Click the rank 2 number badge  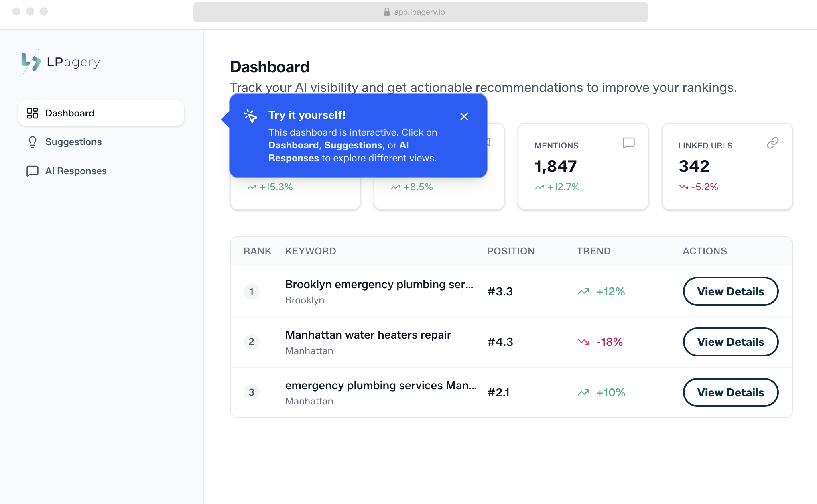(x=252, y=342)
